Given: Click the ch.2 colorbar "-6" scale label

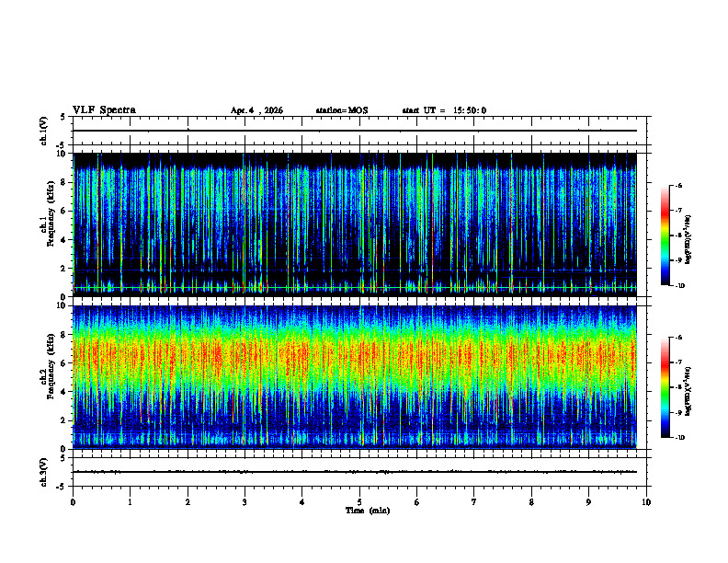Looking at the screenshot, I should point(679,338).
